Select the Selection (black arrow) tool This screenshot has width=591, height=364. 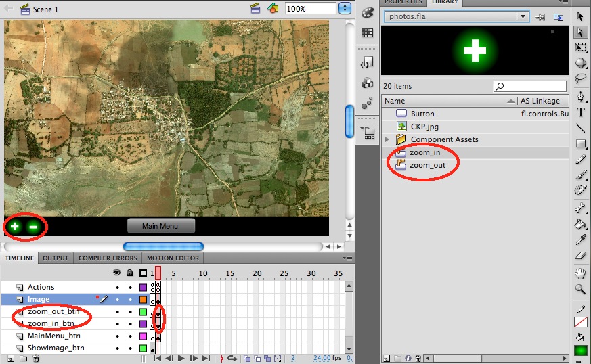tap(580, 16)
